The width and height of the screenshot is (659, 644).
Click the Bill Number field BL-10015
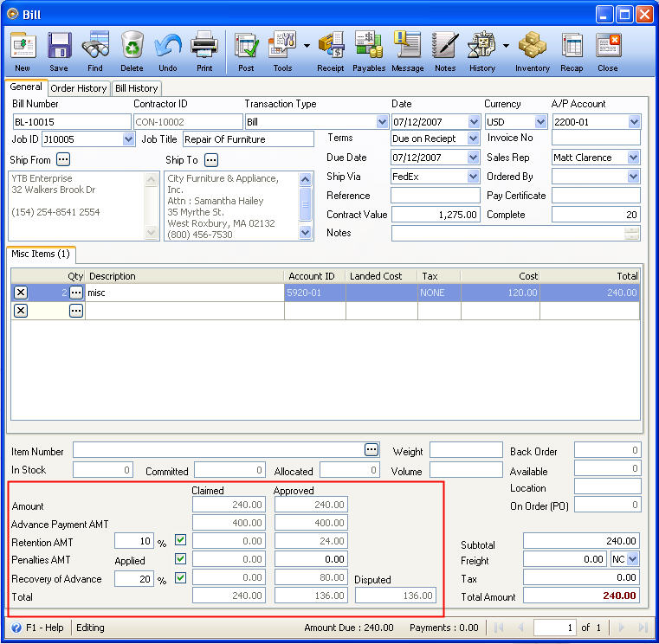coord(72,122)
